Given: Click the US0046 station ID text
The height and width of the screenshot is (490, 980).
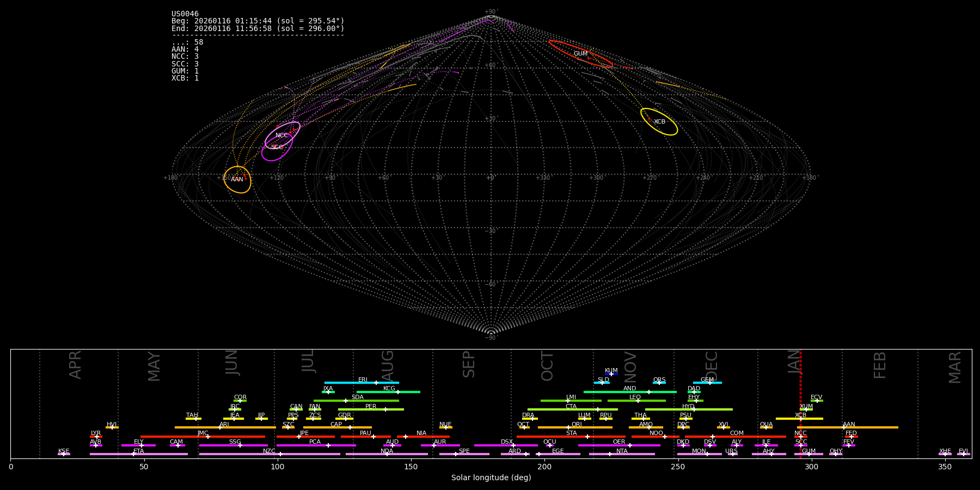Looking at the screenshot, I should click(185, 14).
